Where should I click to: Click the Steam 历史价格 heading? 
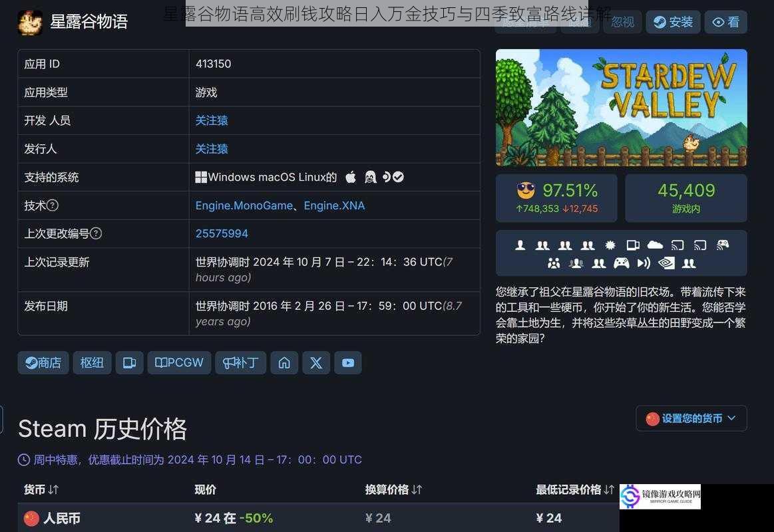102,428
